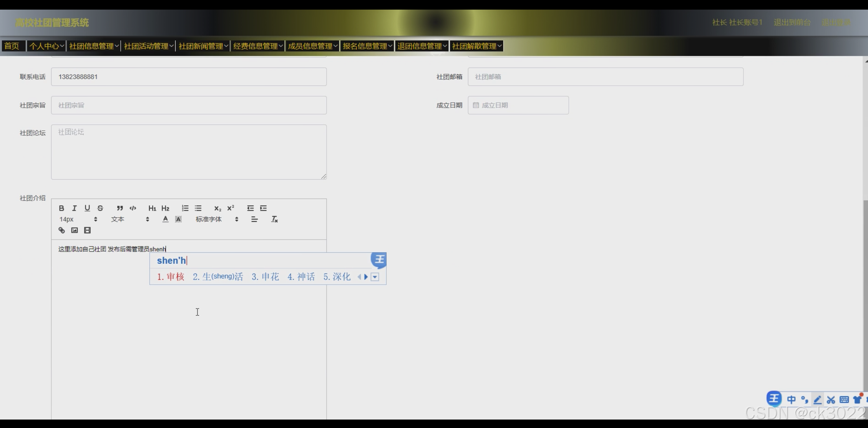Clear text formatting icon

point(274,219)
